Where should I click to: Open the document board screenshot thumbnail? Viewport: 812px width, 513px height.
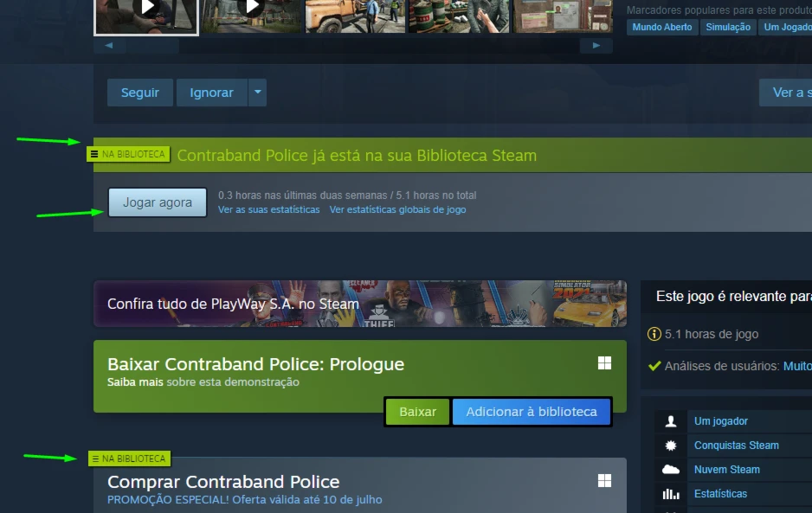[x=563, y=16]
